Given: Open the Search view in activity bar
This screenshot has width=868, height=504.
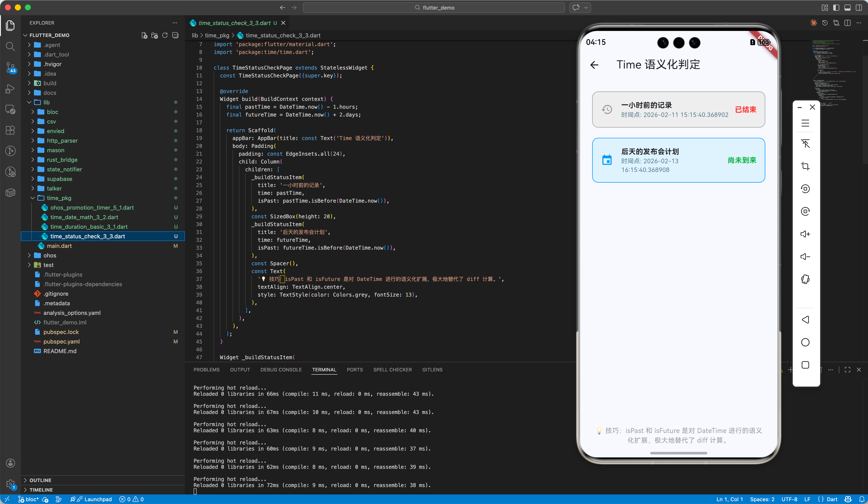Looking at the screenshot, I should pos(10,46).
